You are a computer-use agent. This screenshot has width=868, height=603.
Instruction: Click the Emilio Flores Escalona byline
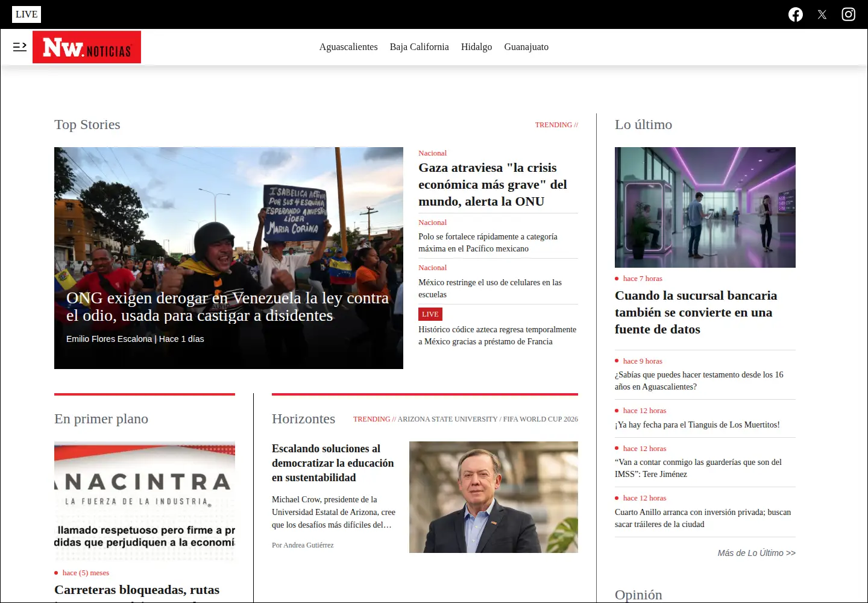109,339
